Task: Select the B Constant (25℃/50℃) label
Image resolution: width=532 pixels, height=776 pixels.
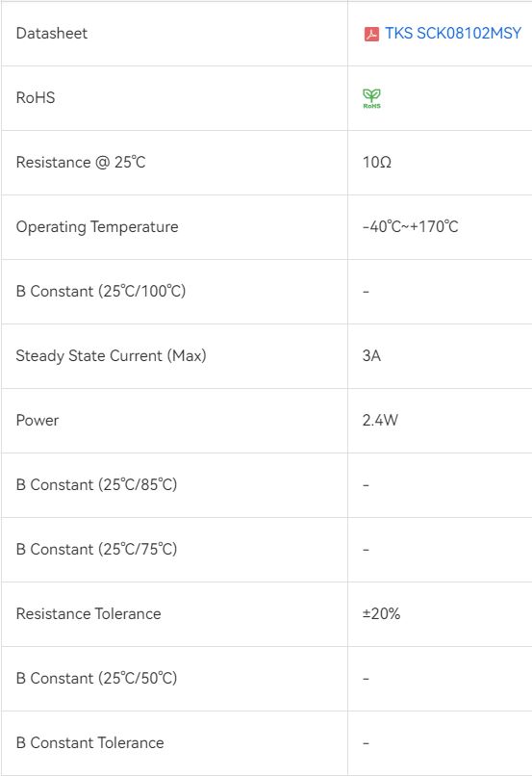Action: [96, 678]
